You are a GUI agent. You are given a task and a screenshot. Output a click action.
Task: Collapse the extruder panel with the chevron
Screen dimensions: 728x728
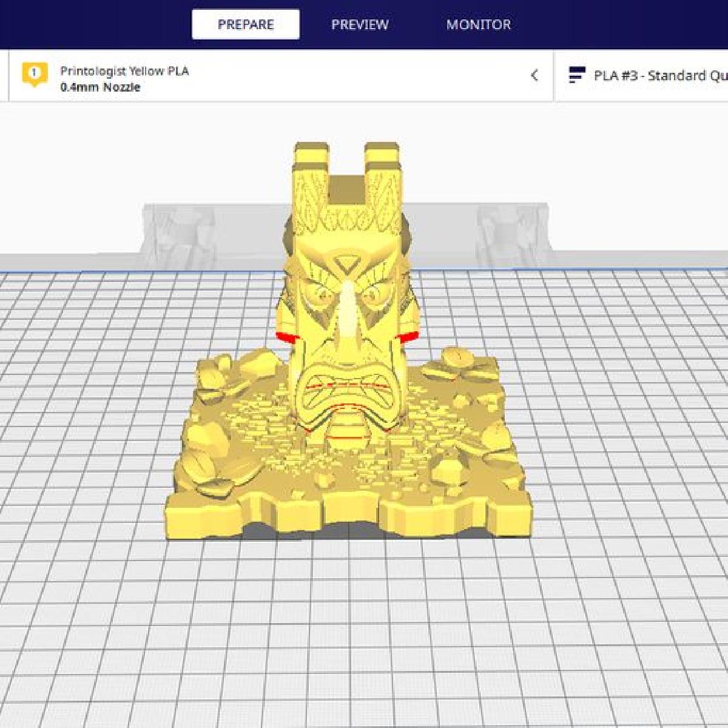(534, 74)
